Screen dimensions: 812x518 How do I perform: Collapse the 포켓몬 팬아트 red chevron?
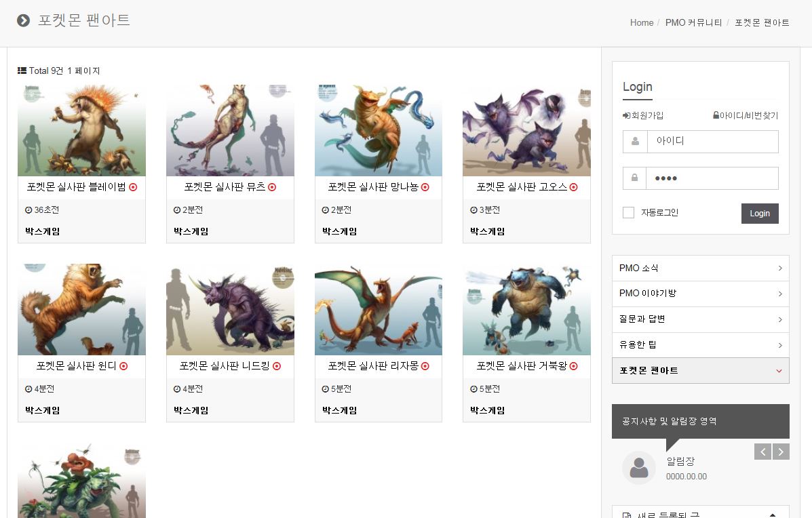coord(779,371)
